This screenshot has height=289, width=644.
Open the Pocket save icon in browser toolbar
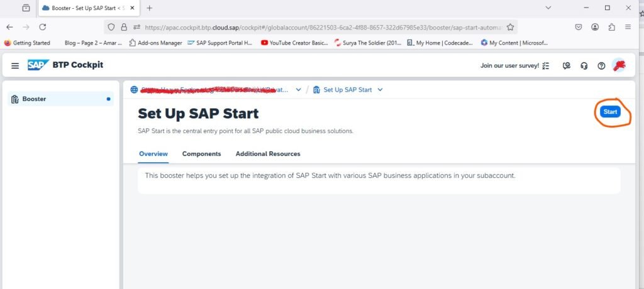click(579, 27)
